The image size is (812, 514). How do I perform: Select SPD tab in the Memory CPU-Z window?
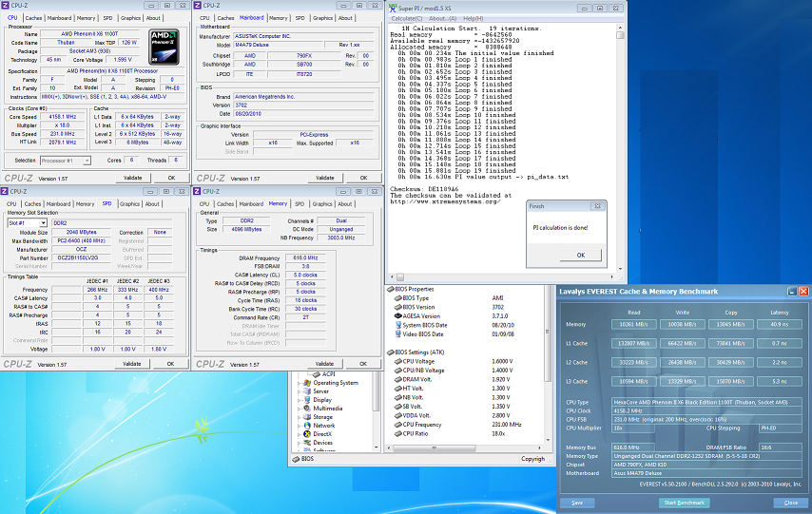click(300, 204)
